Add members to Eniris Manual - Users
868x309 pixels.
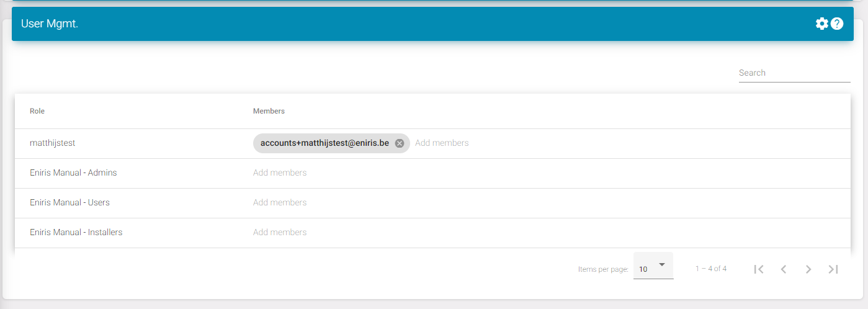[x=280, y=203]
